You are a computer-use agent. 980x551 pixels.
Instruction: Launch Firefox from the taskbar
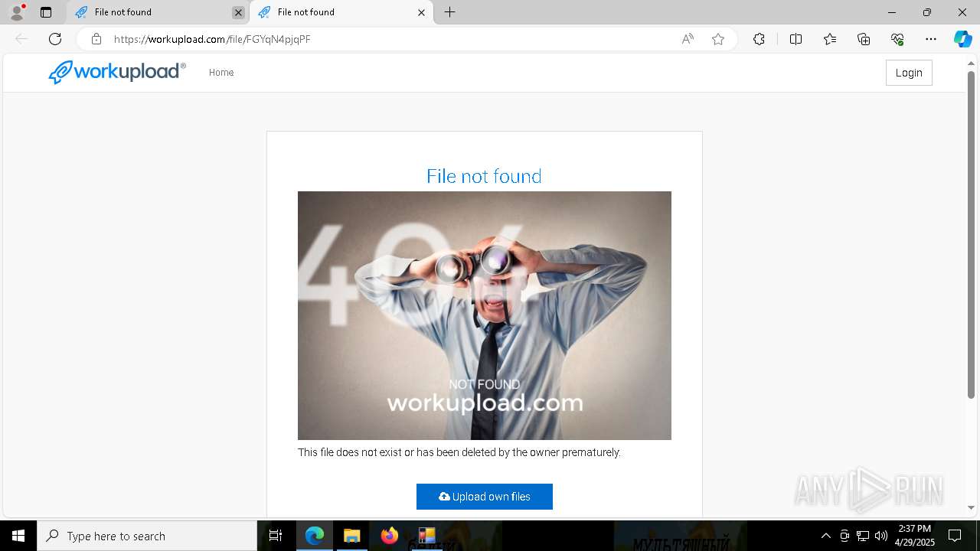coord(390,536)
